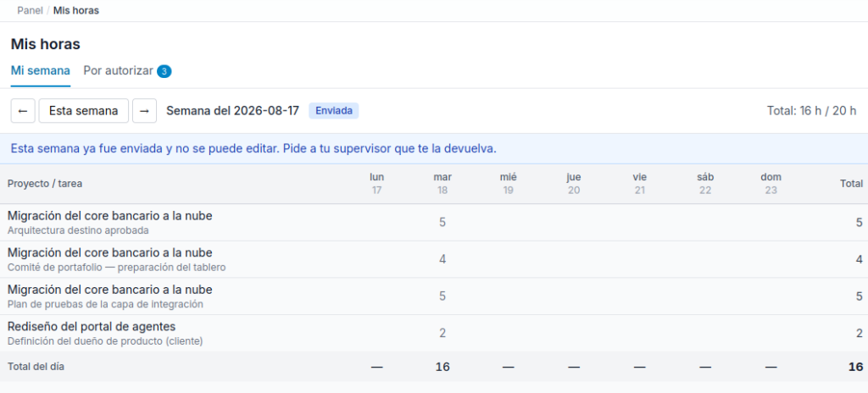868x393 pixels.
Task: Click row total for Rediseño del portal
Action: (x=860, y=334)
